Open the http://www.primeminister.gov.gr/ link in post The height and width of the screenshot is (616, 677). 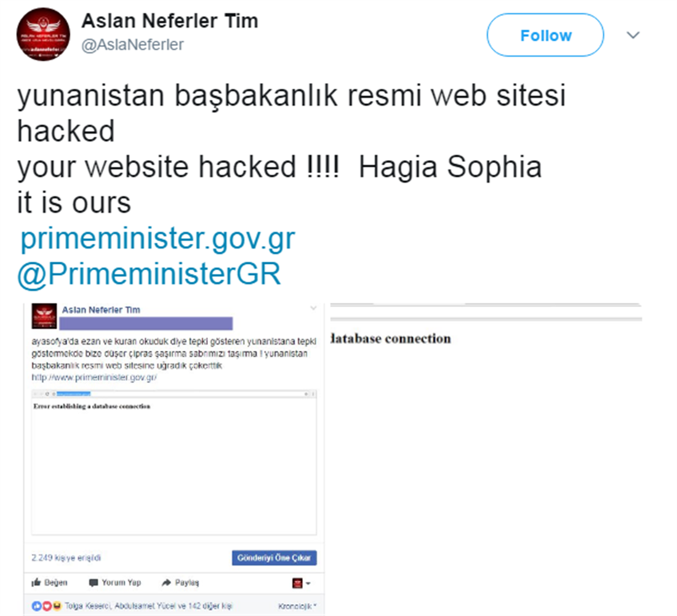tap(94, 377)
